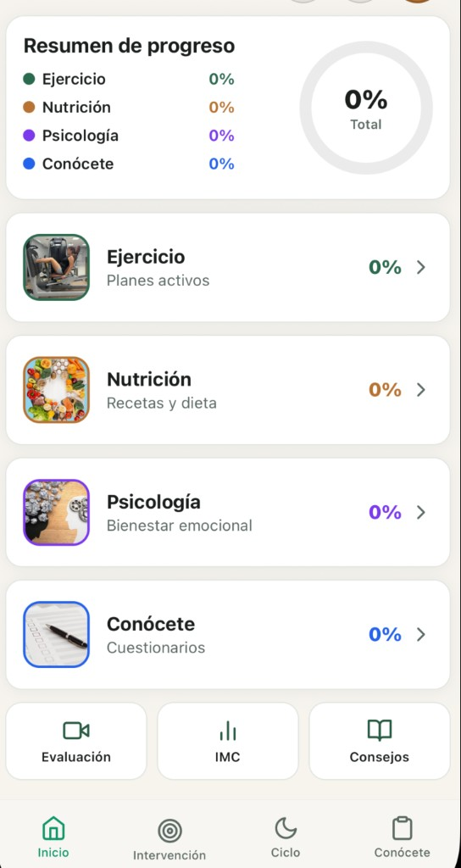
Task: Click the circular total progress ring
Action: pos(366,108)
